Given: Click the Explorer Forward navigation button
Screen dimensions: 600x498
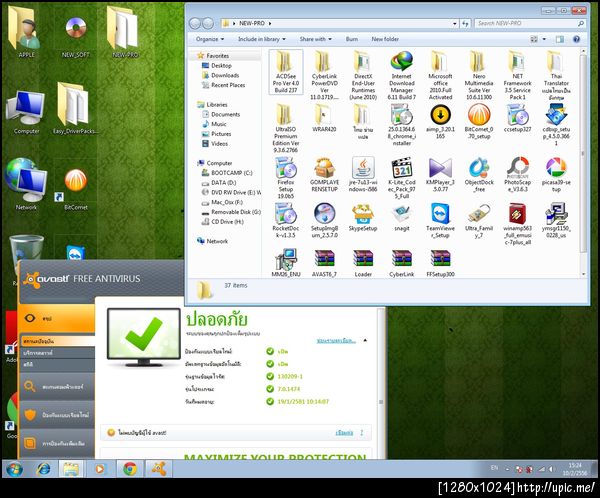Looking at the screenshot, I should [x=208, y=23].
